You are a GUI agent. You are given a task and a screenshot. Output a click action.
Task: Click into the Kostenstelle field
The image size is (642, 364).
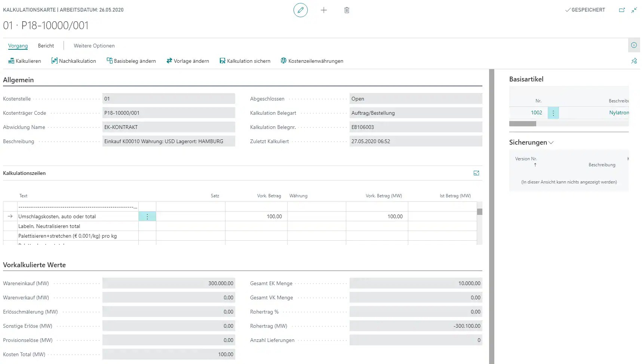point(169,98)
